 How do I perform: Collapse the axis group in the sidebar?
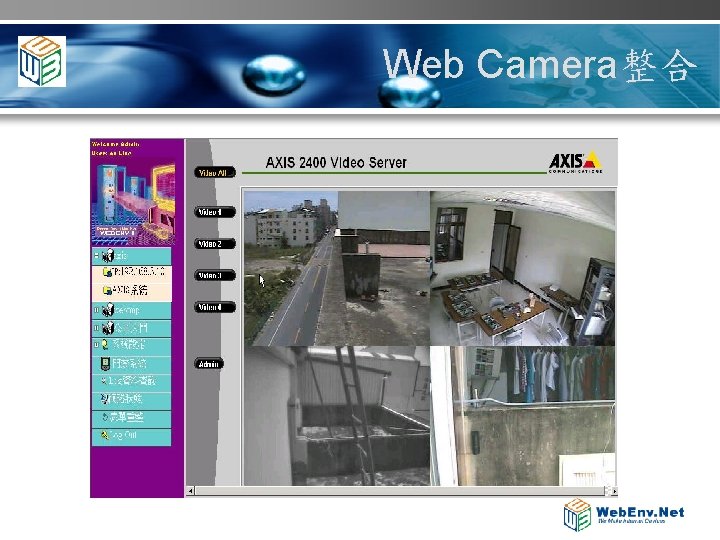click(96, 255)
